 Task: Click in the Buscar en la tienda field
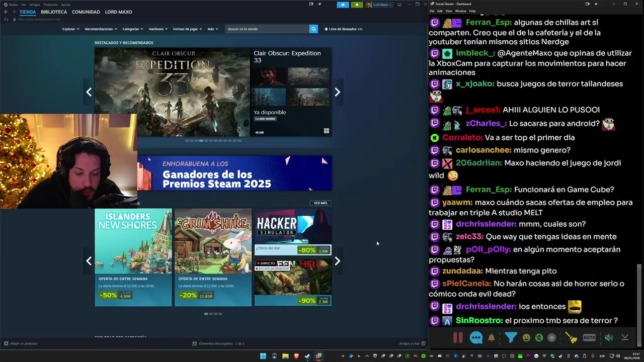click(x=267, y=29)
